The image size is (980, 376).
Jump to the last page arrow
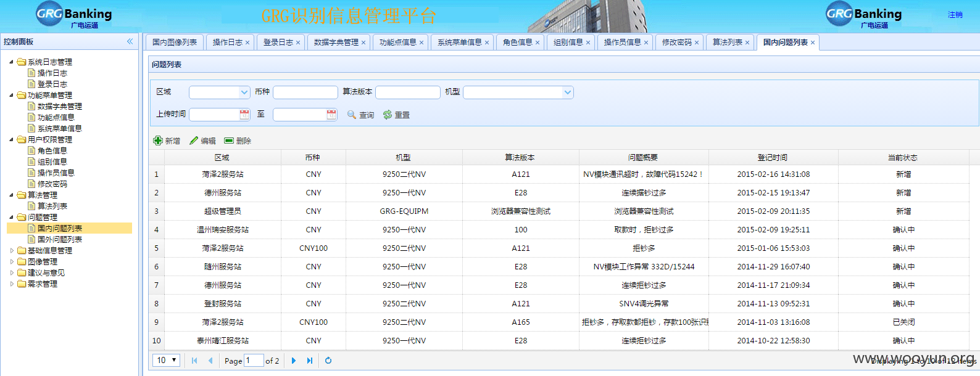[x=310, y=361]
